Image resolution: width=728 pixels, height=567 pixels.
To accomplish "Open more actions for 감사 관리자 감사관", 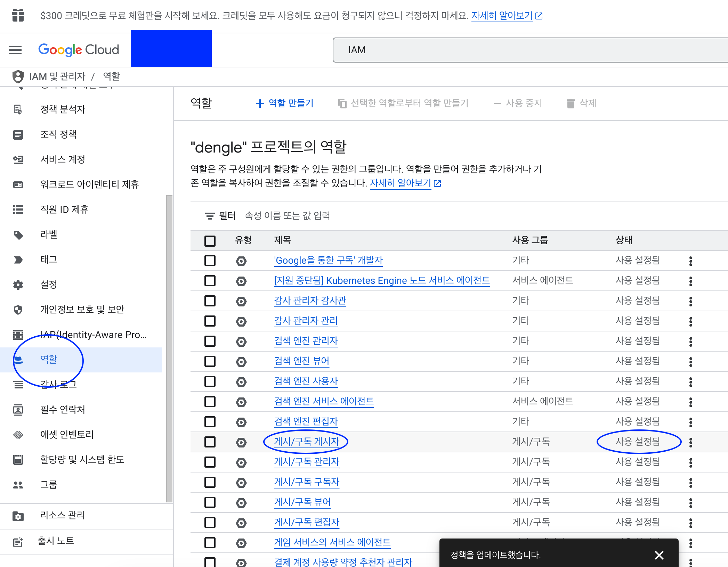I will pos(690,301).
